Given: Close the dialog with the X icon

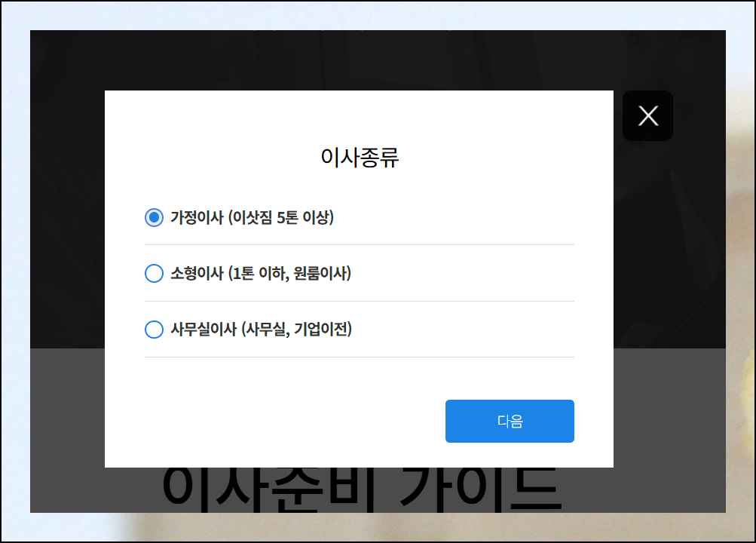Looking at the screenshot, I should [647, 115].
